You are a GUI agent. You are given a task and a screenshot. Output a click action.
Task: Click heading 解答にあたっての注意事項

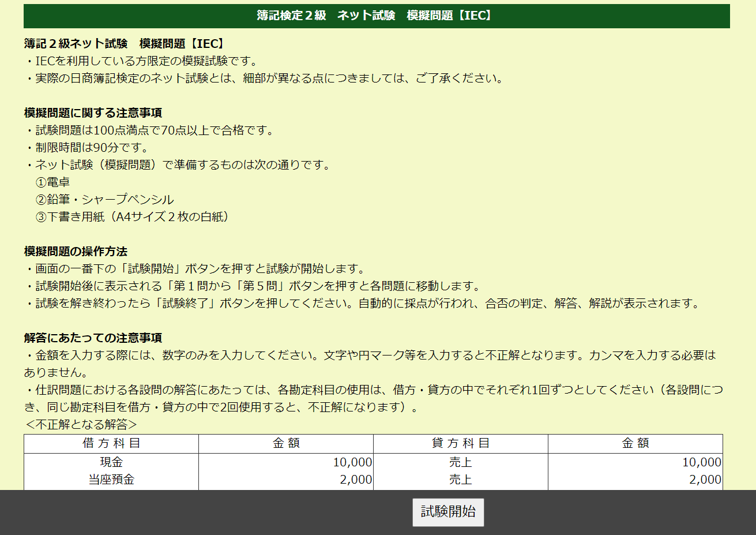tap(93, 338)
